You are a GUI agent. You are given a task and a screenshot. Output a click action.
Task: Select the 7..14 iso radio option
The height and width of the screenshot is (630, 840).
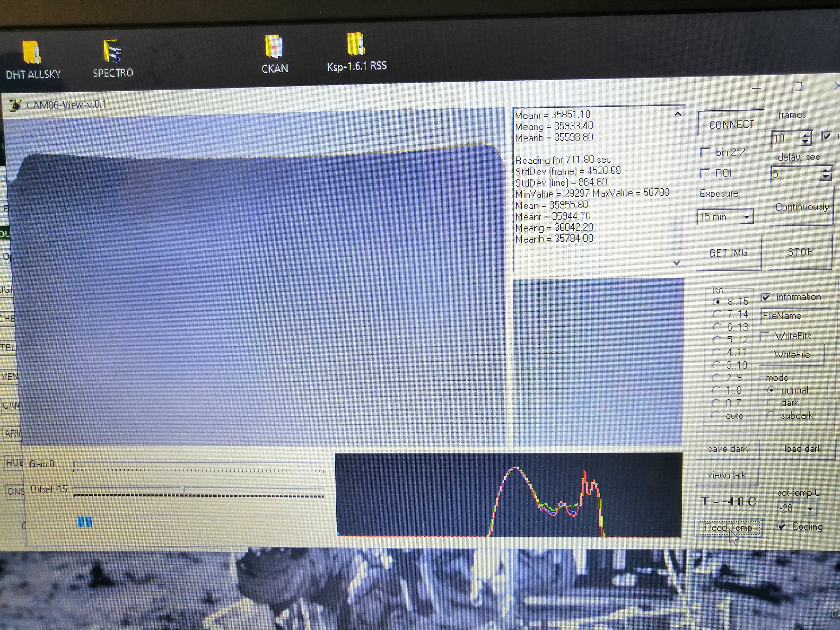click(716, 314)
